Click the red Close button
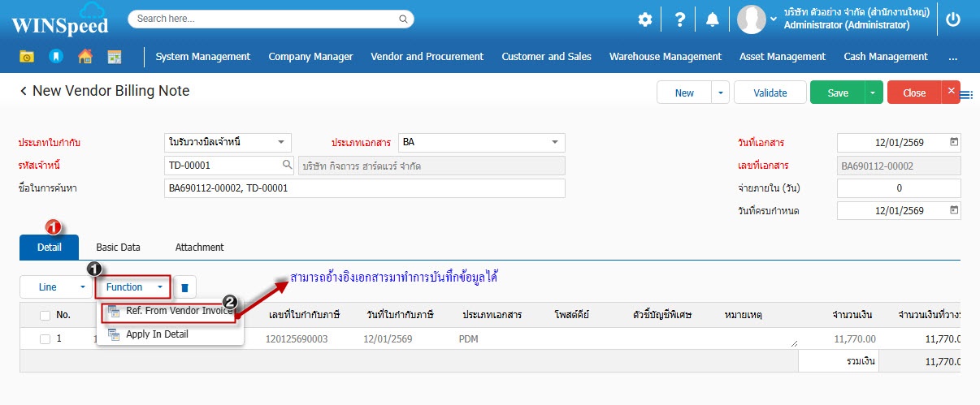980x405 pixels. point(914,93)
